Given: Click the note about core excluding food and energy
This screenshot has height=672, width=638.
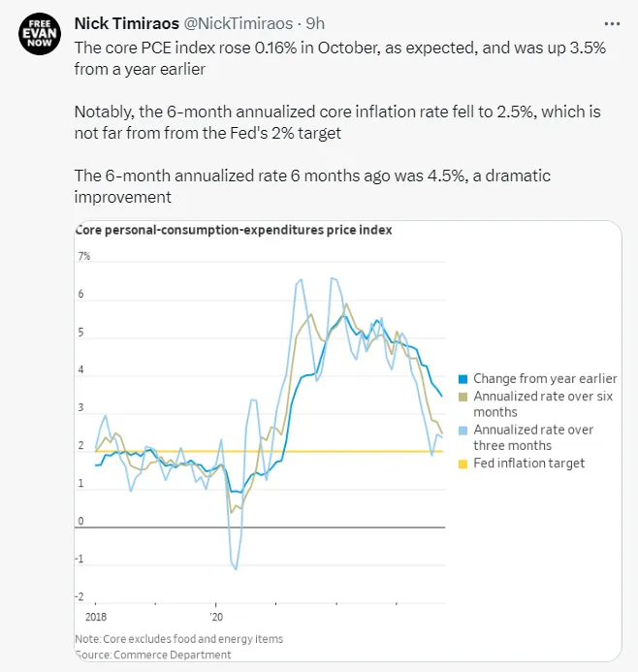Looking at the screenshot, I should [x=178, y=639].
